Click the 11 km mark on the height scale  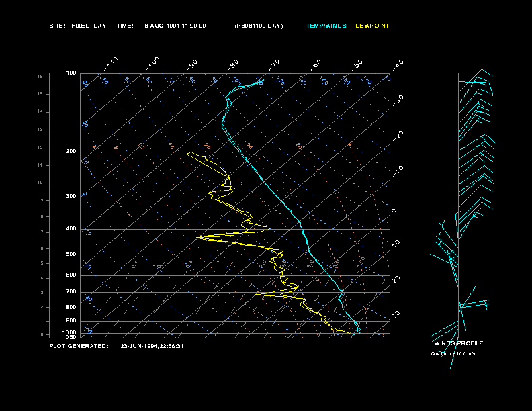coord(40,165)
